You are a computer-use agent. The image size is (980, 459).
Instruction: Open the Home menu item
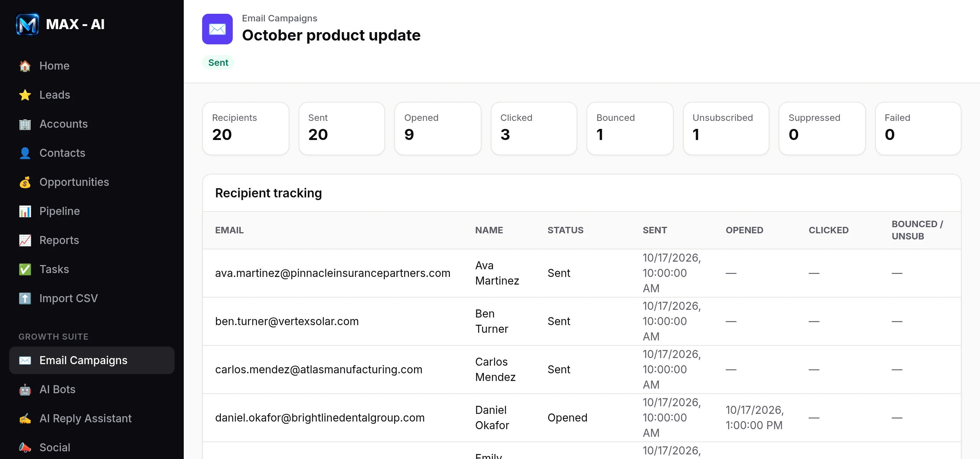(x=92, y=66)
